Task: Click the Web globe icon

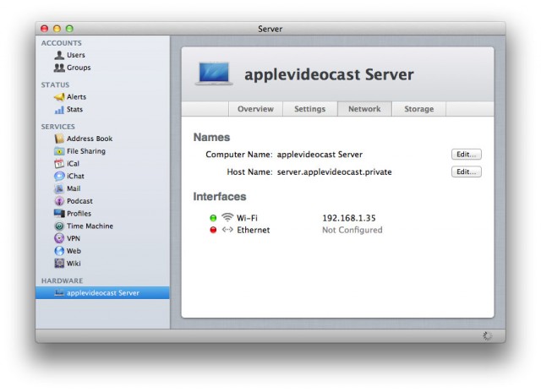Action: tap(59, 251)
